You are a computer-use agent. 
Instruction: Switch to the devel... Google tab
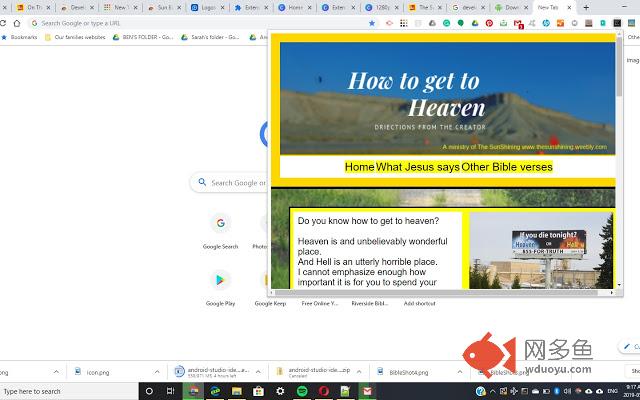pos(468,7)
